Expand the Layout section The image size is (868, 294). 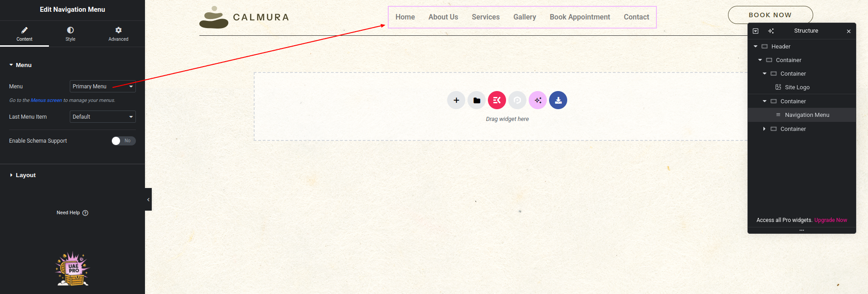pyautogui.click(x=25, y=175)
